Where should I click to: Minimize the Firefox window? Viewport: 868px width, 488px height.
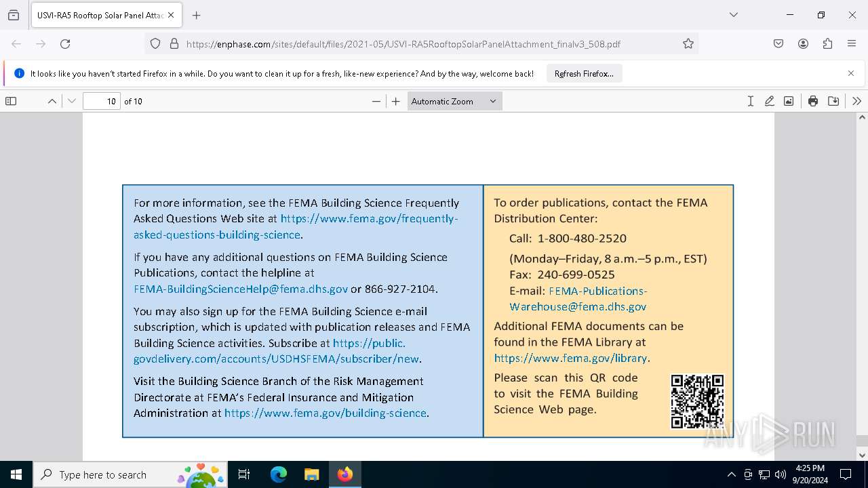click(x=790, y=15)
